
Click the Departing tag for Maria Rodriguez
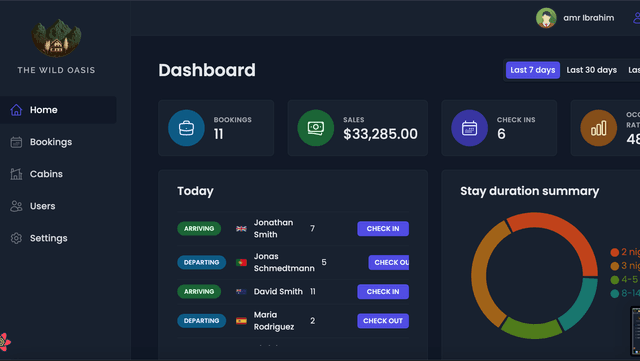pyautogui.click(x=202, y=321)
